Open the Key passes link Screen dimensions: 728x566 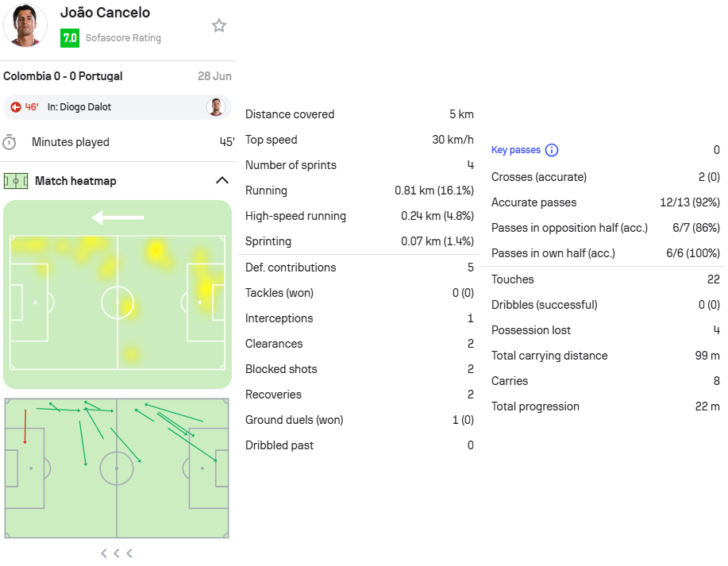[x=516, y=150]
